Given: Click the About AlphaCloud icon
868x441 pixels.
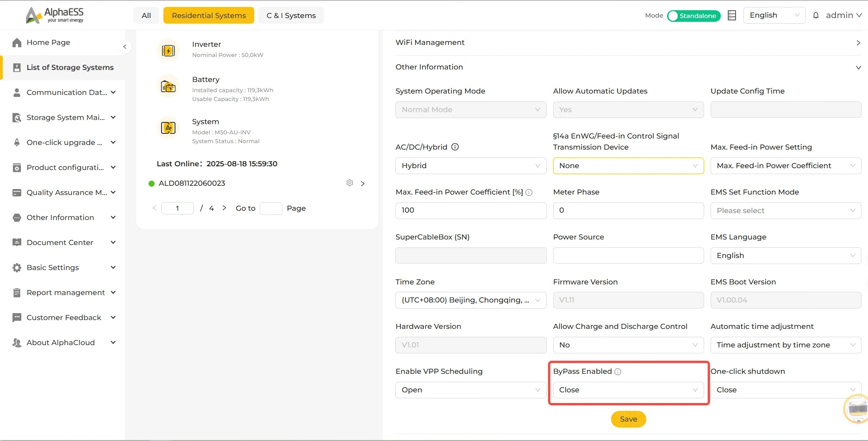Looking at the screenshot, I should pyautogui.click(x=17, y=343).
